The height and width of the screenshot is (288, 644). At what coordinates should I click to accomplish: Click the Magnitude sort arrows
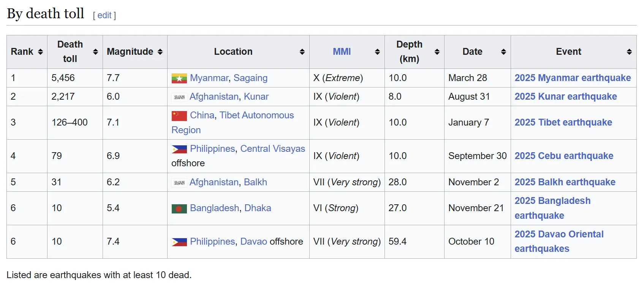[x=160, y=52]
